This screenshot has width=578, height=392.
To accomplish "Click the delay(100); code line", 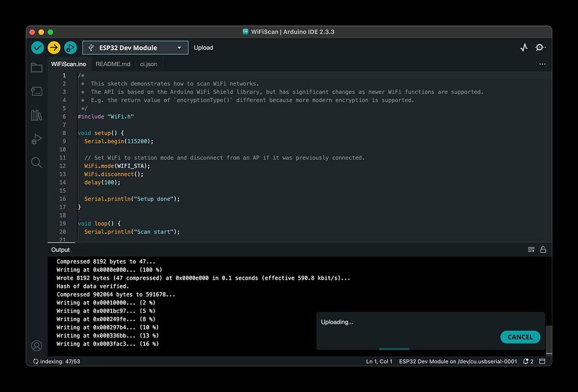I will point(102,182).
